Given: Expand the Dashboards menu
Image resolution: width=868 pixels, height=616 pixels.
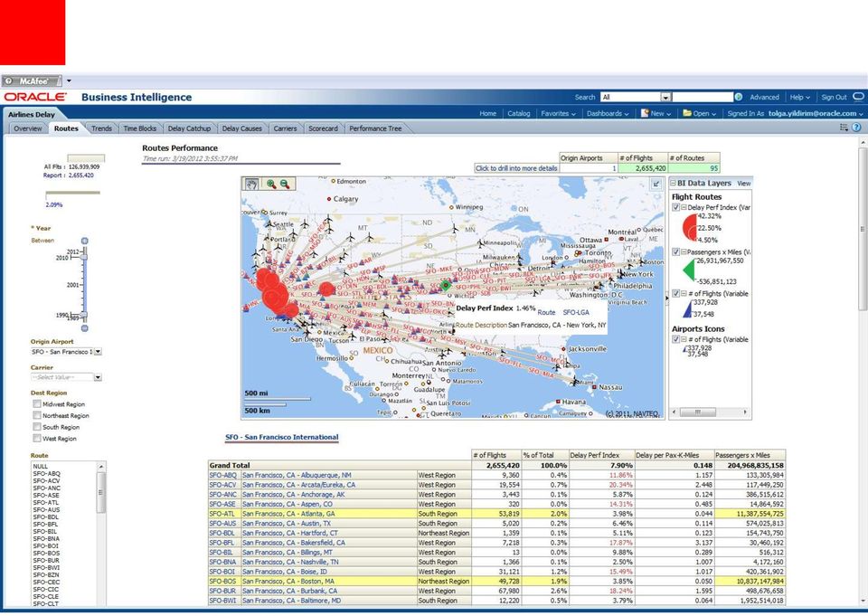Looking at the screenshot, I should [x=608, y=113].
